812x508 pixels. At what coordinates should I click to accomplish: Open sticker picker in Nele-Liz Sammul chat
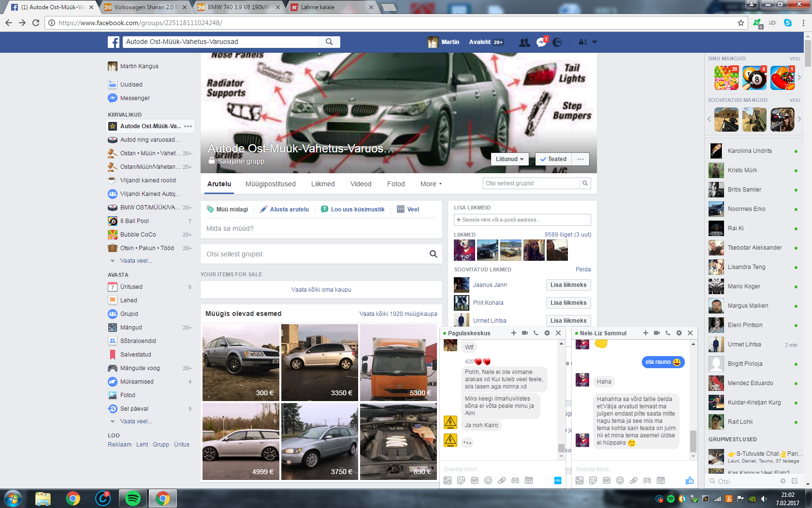coord(593,480)
